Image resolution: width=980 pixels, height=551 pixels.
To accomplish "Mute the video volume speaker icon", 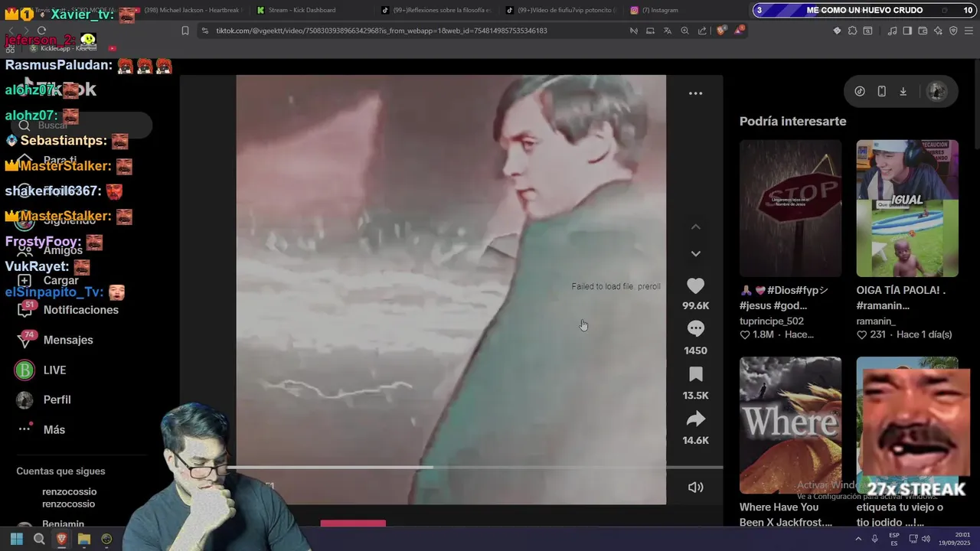I will (695, 487).
